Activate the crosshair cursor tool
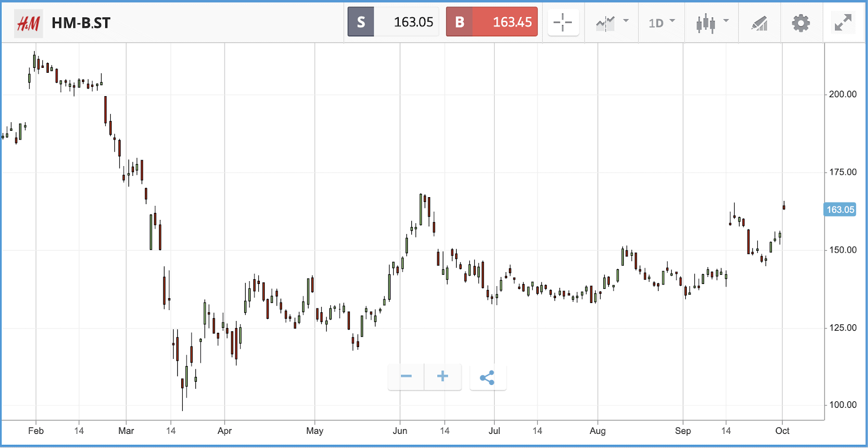 click(x=563, y=22)
